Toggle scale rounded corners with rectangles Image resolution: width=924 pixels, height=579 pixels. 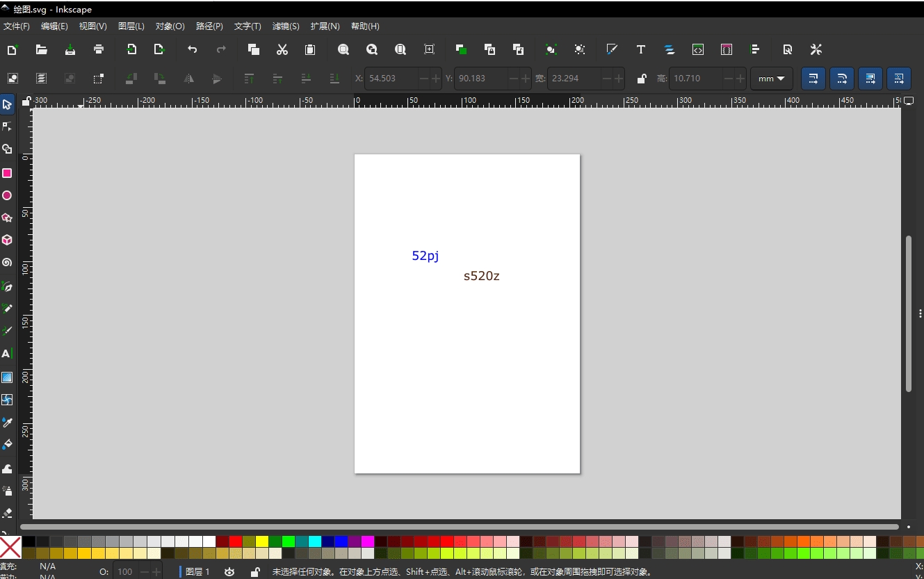click(x=842, y=79)
